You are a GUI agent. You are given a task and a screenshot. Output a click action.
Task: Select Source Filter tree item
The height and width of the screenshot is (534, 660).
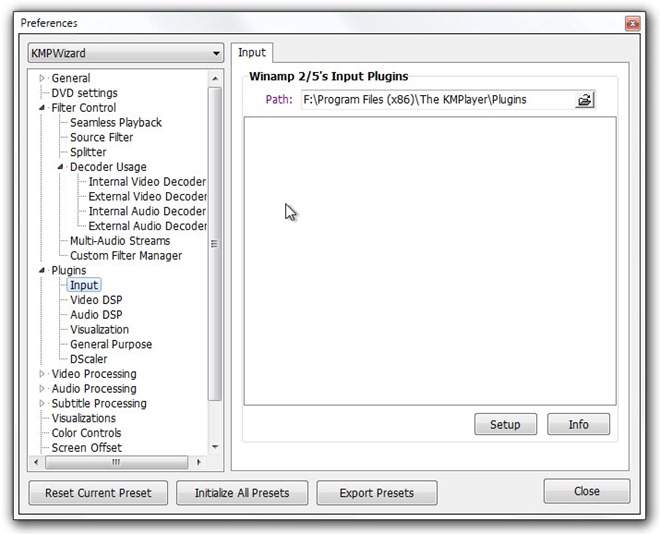(x=101, y=137)
